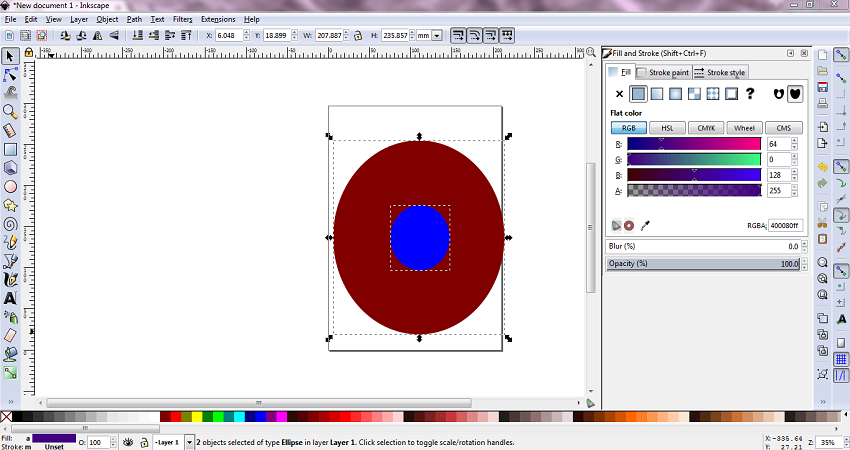The width and height of the screenshot is (850, 450).
Task: Click the blue circle on canvas
Action: (420, 237)
